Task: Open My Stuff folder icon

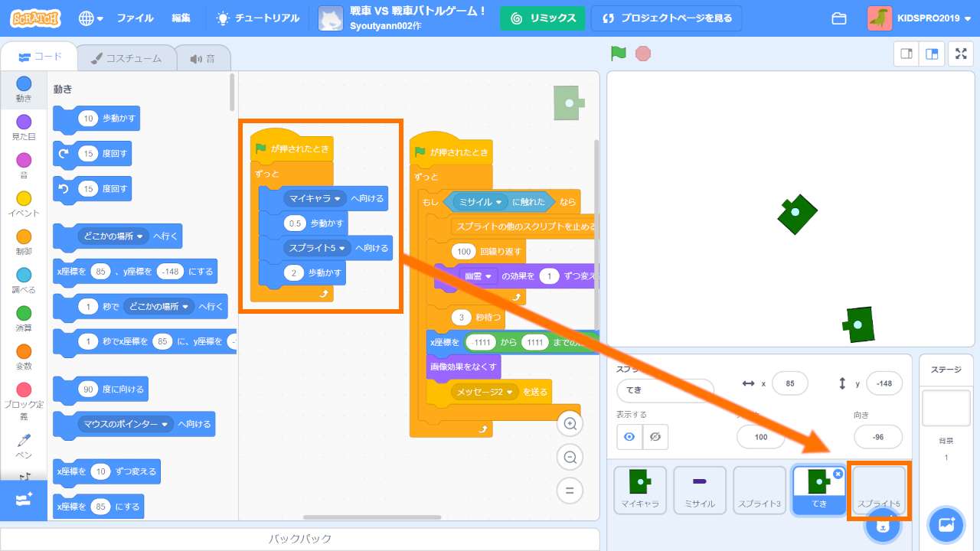Action: [838, 18]
